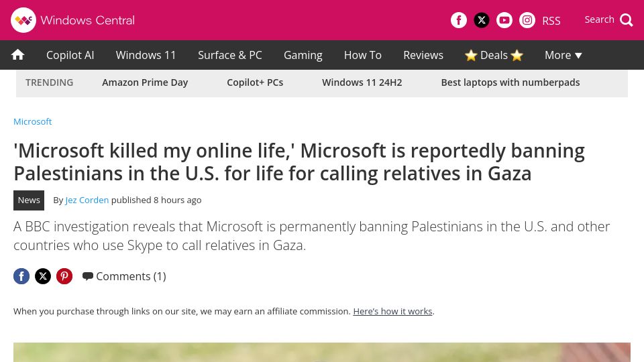Click the article headline text
Viewport: 644px width, 362px height.
point(299,162)
